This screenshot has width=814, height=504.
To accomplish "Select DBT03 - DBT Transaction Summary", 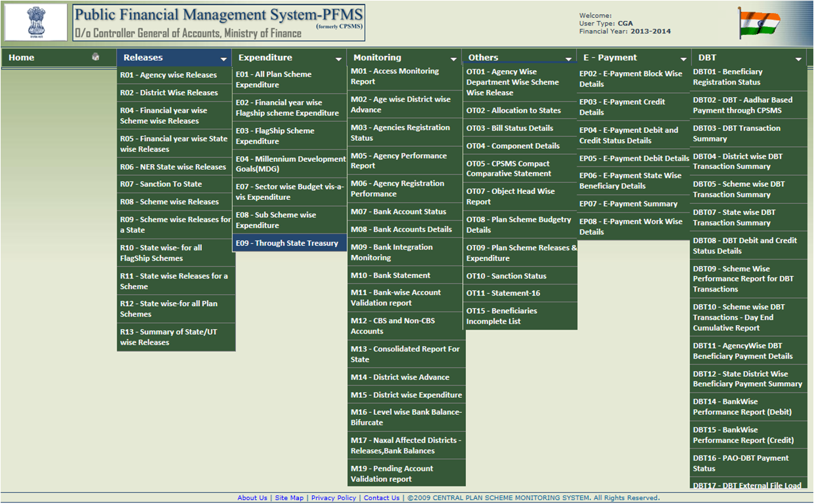I will click(749, 134).
